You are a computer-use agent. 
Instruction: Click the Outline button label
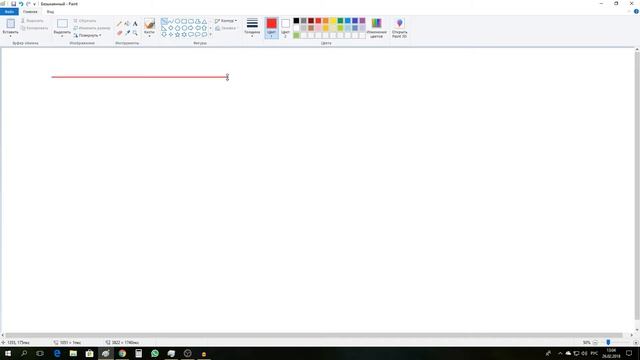(x=227, y=21)
